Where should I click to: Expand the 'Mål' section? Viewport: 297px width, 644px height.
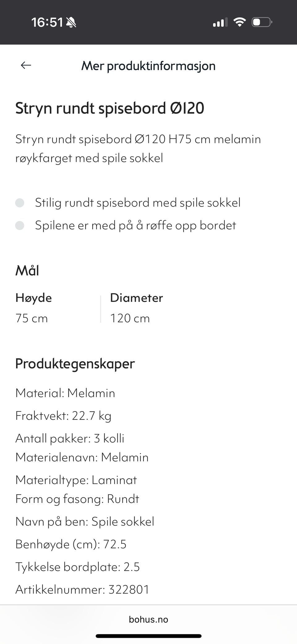point(27,270)
